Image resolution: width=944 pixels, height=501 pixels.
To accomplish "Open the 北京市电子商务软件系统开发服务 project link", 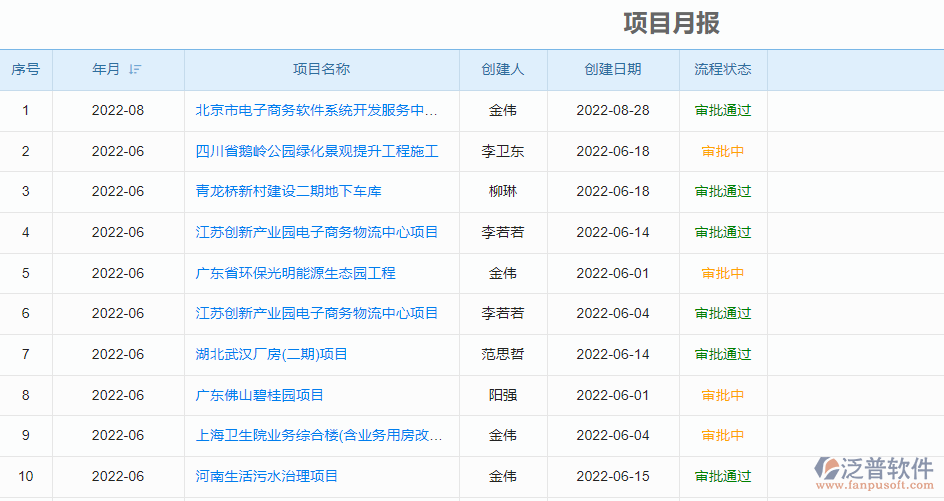I will 316,110.
